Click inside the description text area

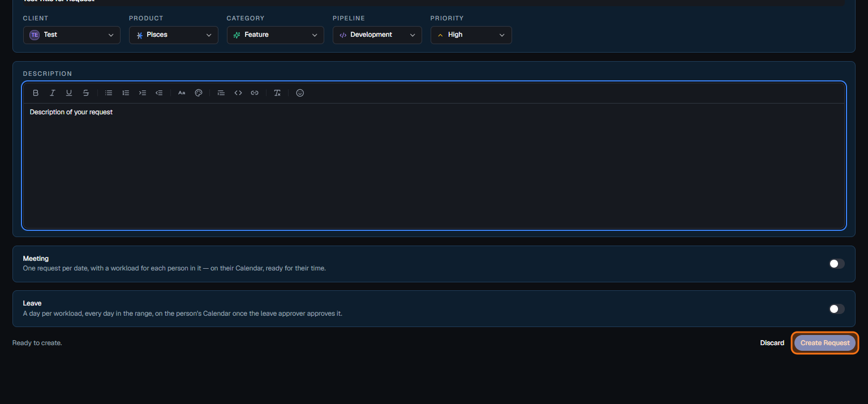(434, 166)
